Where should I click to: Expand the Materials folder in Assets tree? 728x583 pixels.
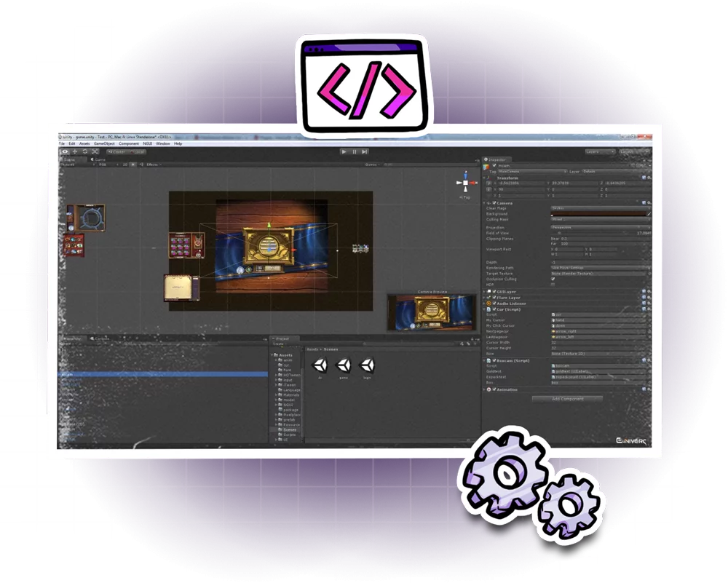tap(276, 395)
